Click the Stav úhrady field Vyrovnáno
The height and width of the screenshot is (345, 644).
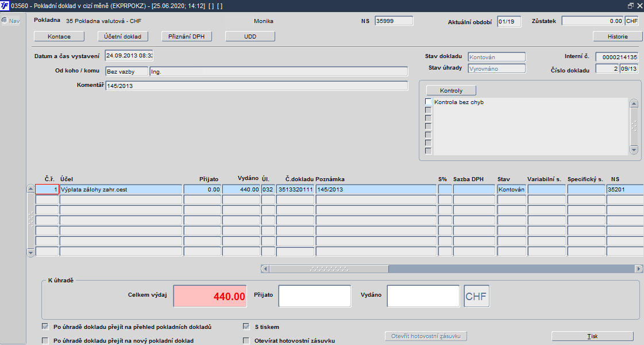(x=496, y=68)
